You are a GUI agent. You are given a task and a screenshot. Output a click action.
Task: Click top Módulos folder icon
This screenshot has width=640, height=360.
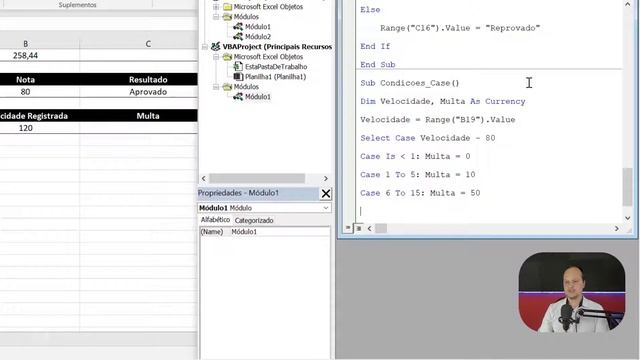tap(227, 17)
